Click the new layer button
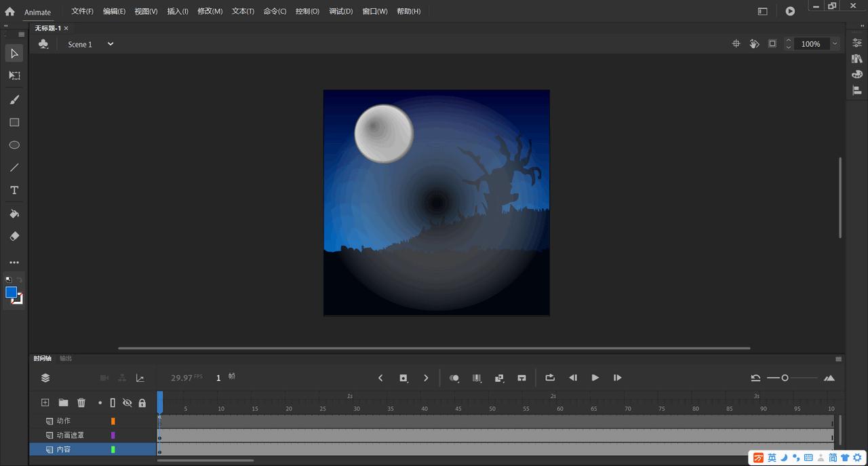This screenshot has height=466, width=868. [45, 403]
